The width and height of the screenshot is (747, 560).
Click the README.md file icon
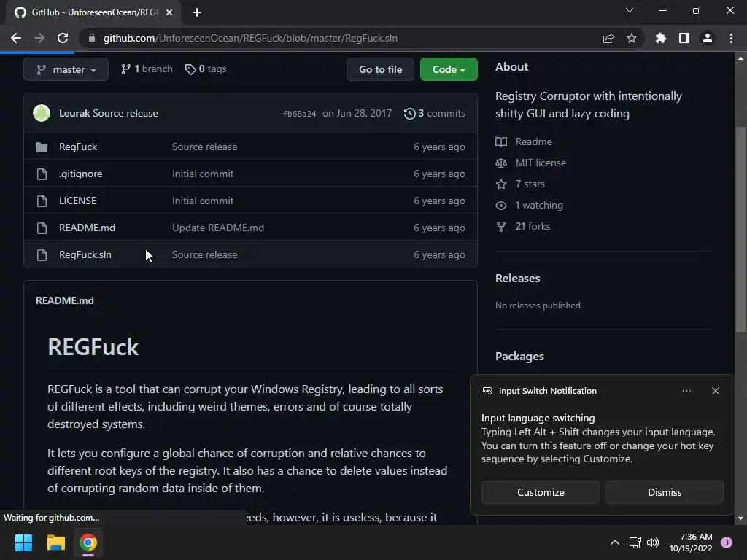click(x=42, y=228)
